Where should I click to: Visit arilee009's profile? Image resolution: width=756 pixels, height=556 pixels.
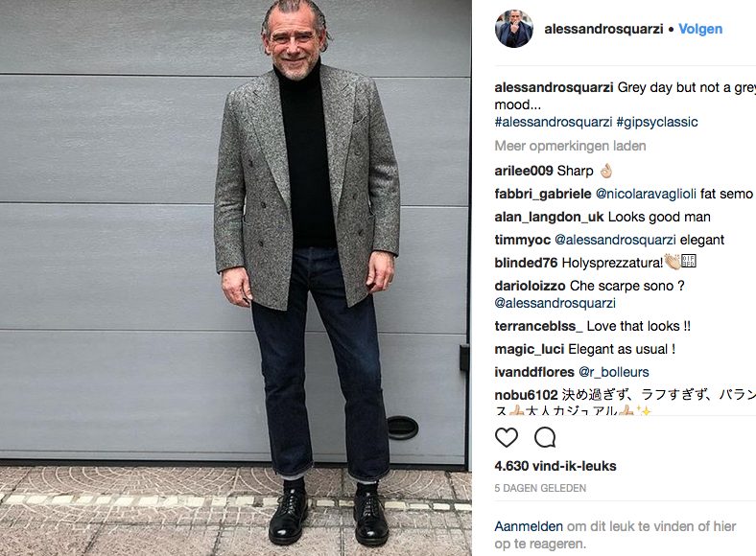[x=524, y=171]
